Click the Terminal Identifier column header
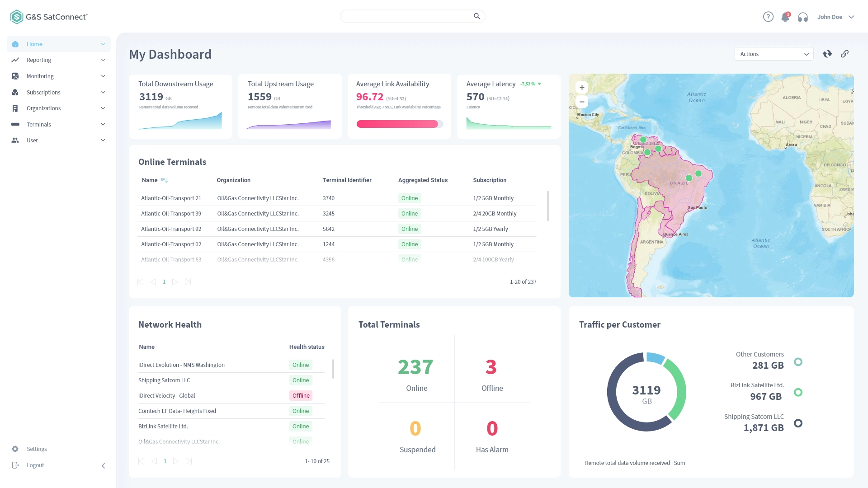Screen dimensions: 868x488 [347, 180]
